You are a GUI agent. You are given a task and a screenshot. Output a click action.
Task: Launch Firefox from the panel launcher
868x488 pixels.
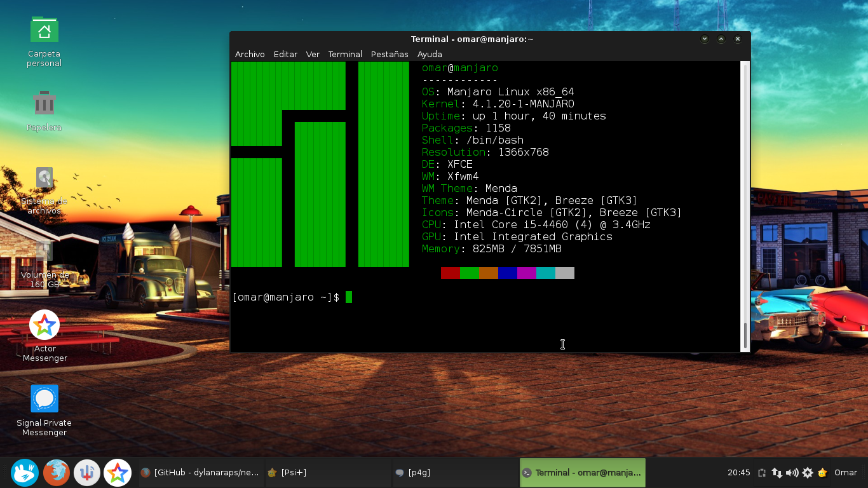(x=57, y=473)
